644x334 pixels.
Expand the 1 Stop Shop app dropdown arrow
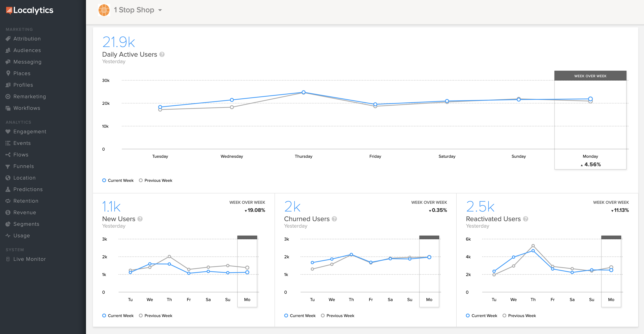pos(160,10)
